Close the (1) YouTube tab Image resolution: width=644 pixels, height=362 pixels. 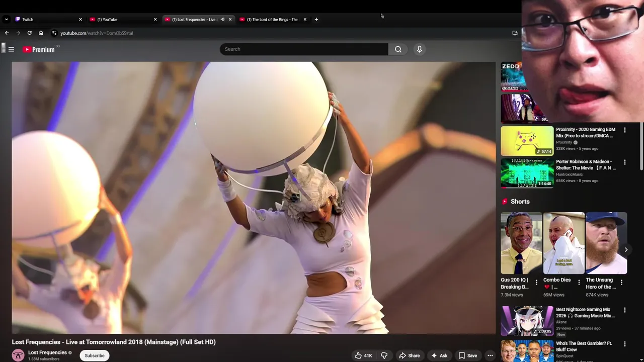[155, 20]
